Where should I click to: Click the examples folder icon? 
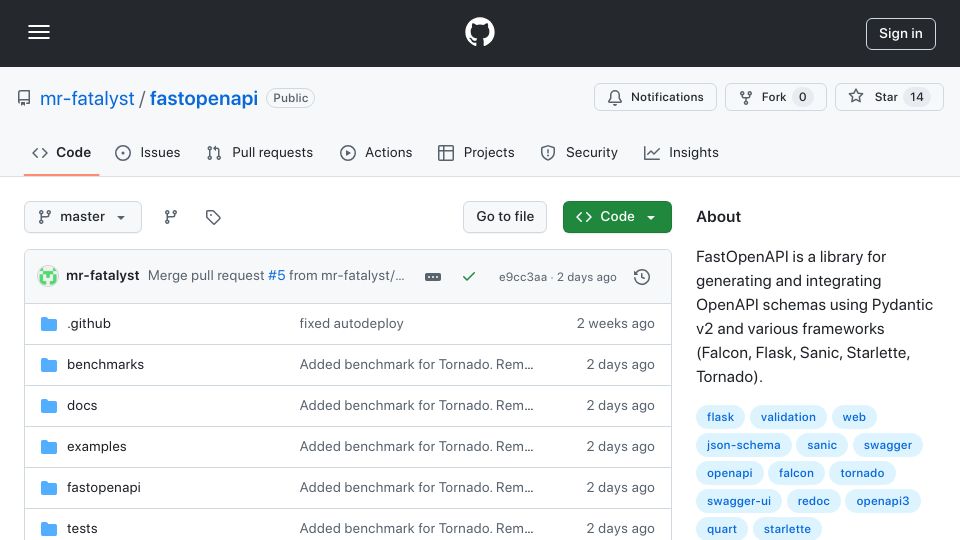coord(49,447)
